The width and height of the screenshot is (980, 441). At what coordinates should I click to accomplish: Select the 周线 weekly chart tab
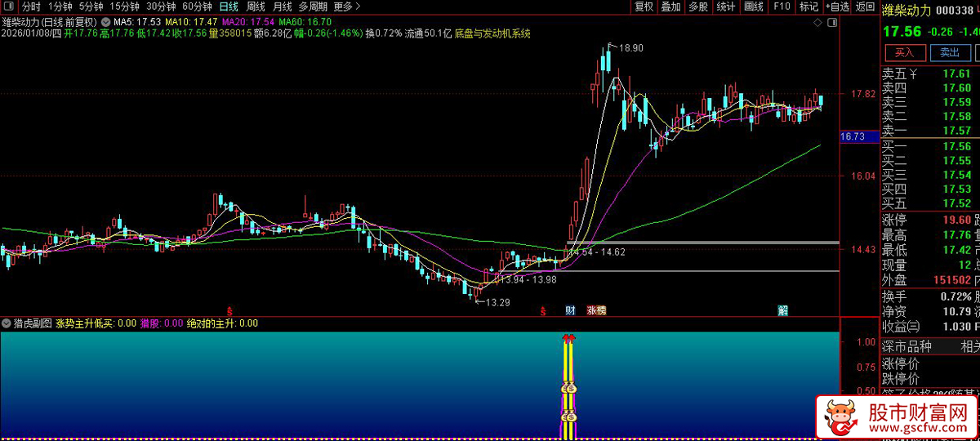[256, 7]
